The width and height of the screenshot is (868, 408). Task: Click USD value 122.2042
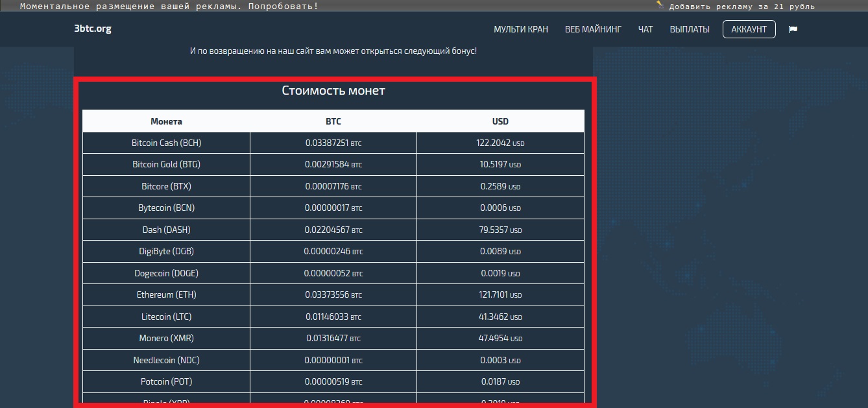500,143
